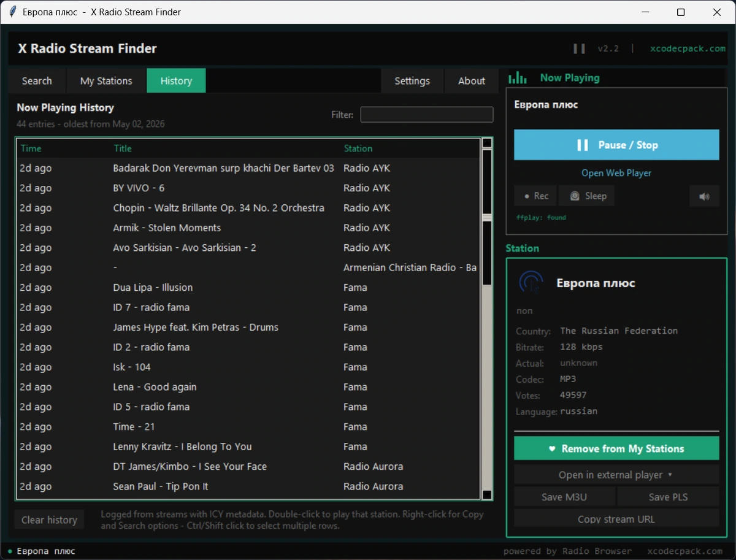Open Web Player link

pyautogui.click(x=616, y=173)
